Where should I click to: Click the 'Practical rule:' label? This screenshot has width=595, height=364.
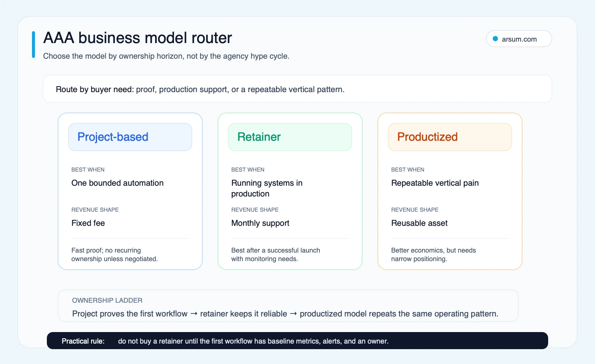point(83,341)
